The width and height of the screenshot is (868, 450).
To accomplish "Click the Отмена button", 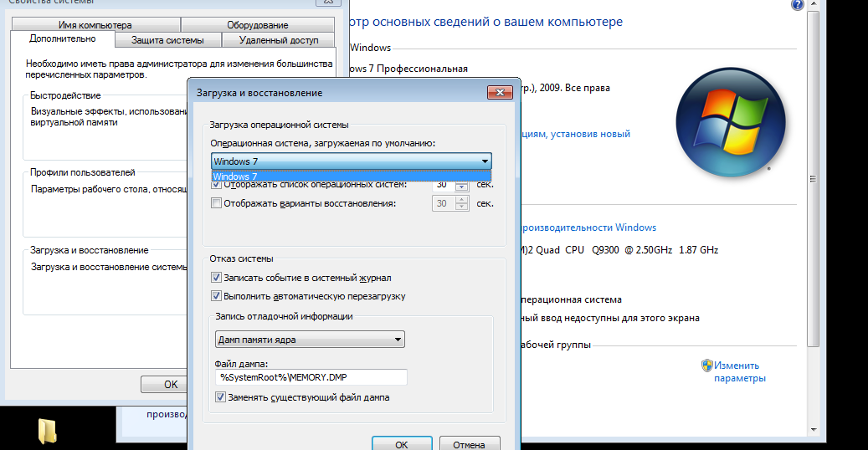I will (470, 444).
